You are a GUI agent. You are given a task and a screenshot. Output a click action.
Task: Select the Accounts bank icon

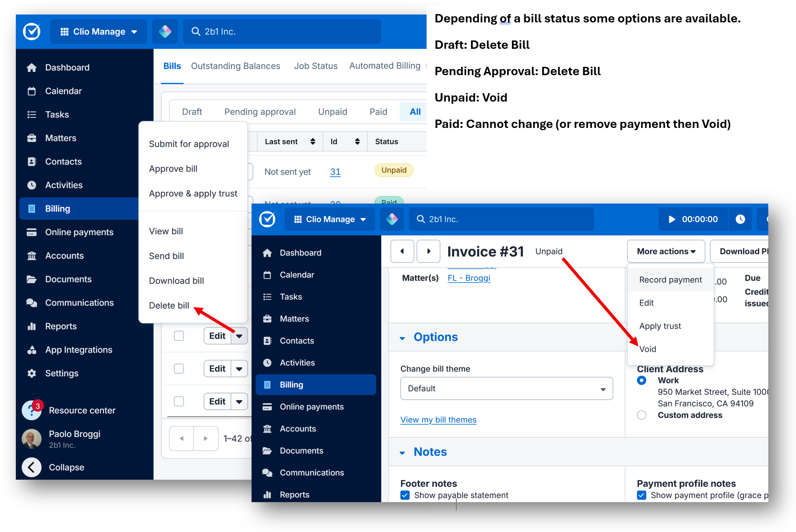click(x=268, y=428)
